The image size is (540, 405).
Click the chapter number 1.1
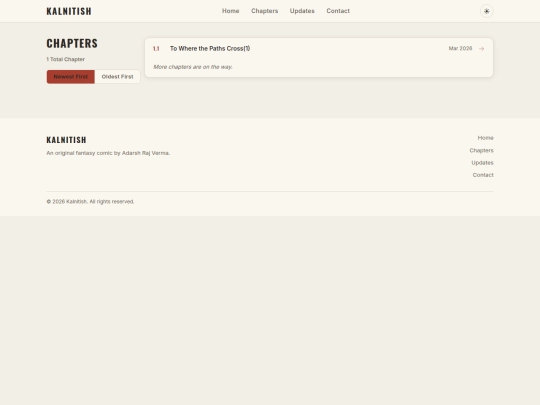(156, 49)
